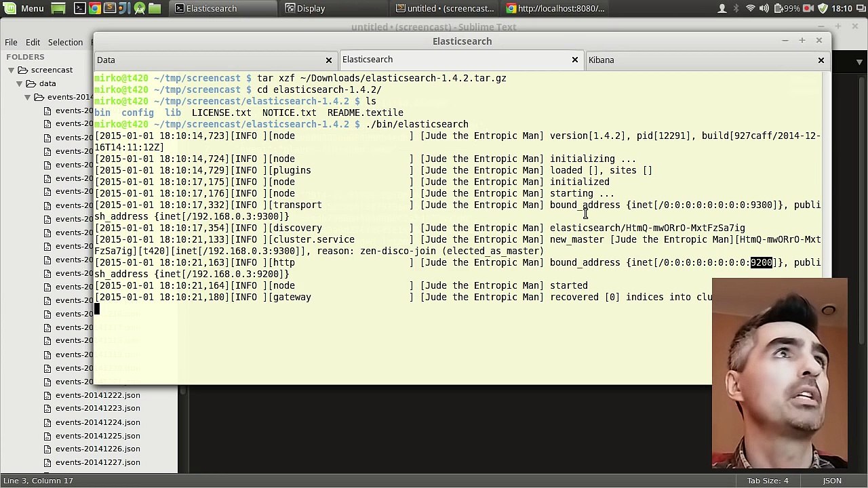Launch IntelliJ IDEA from panel launcher
This screenshot has height=488, width=868.
pyautogui.click(x=125, y=8)
